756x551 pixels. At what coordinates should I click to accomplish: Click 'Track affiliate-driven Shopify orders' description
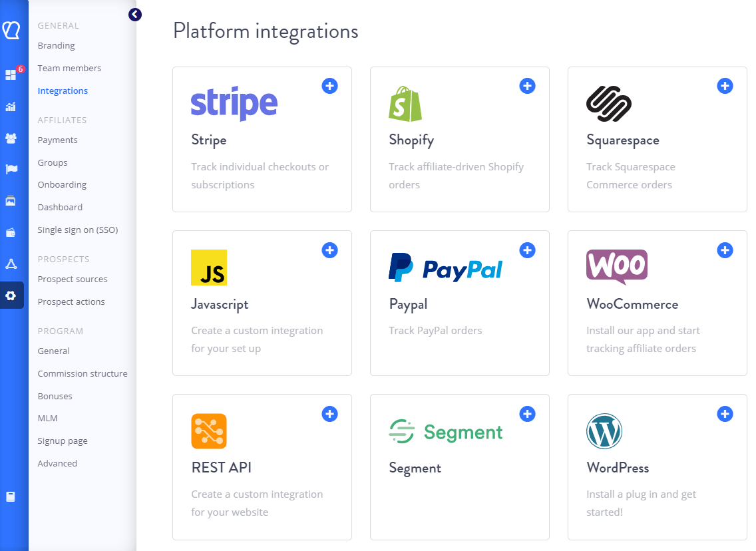tap(456, 176)
